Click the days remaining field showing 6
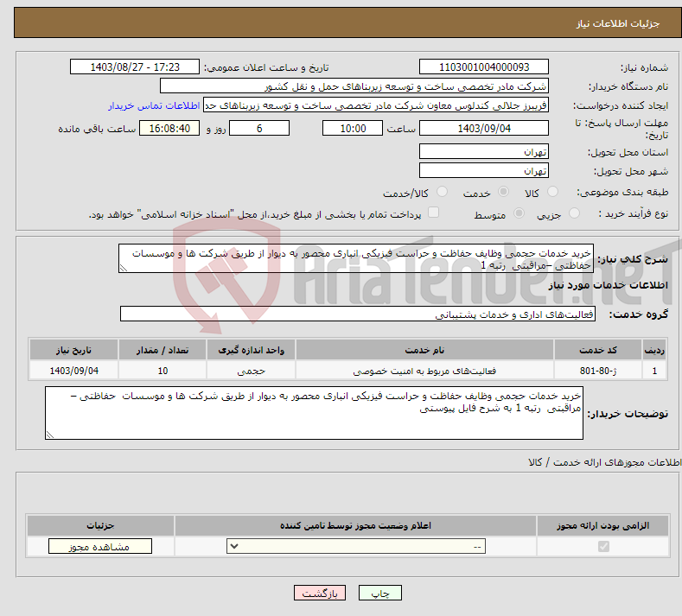 259,128
